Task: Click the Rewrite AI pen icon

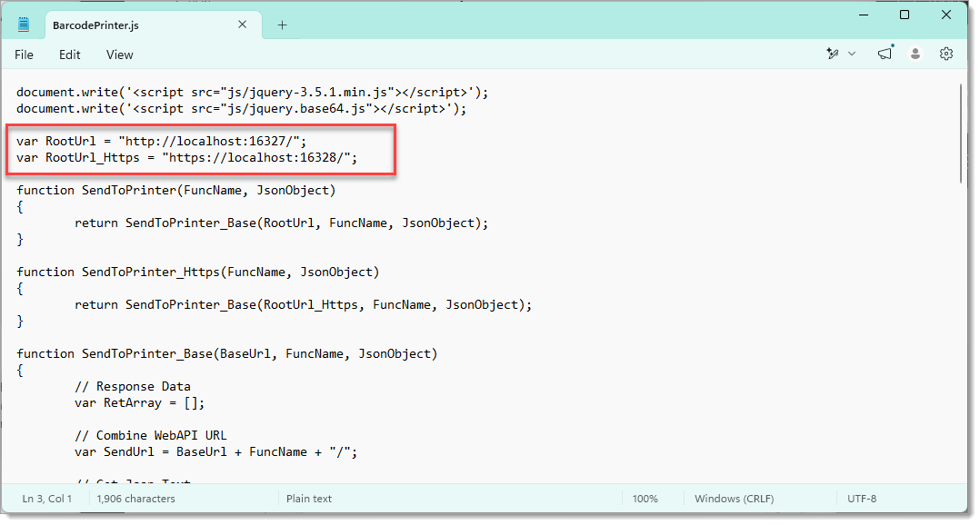Action: tap(832, 54)
